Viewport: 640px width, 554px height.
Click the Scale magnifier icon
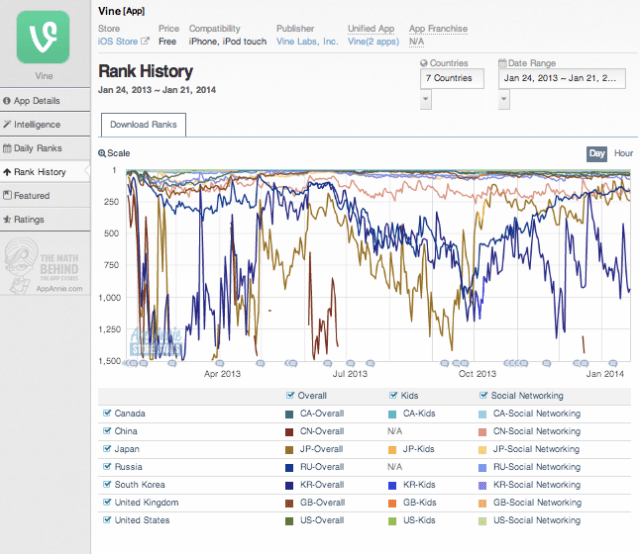[102, 154]
